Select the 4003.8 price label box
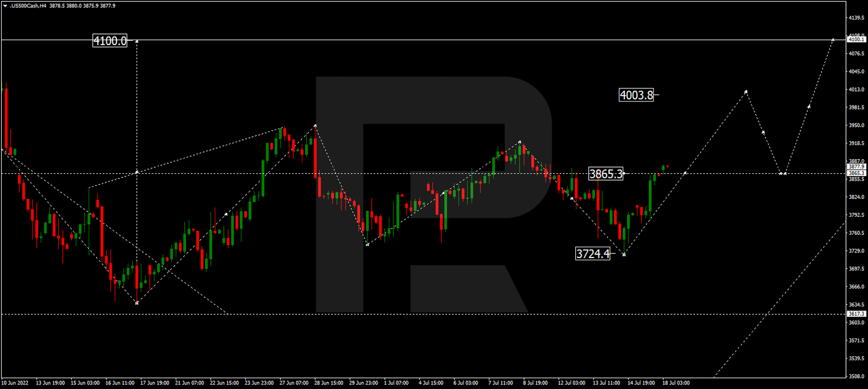This screenshot has height=389, width=868. pos(636,95)
